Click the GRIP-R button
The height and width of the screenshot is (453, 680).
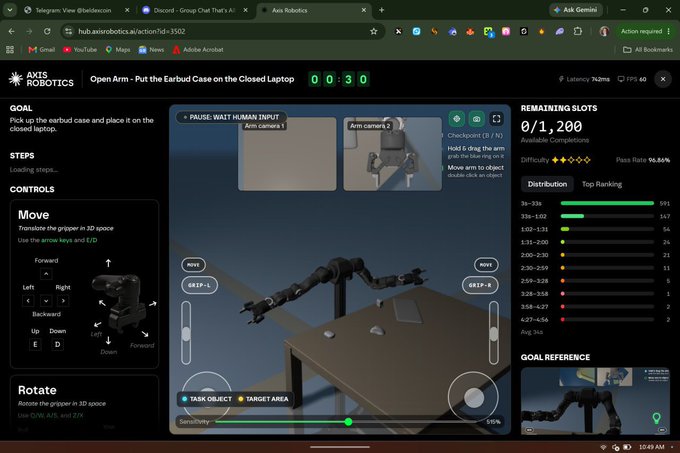[x=480, y=285]
